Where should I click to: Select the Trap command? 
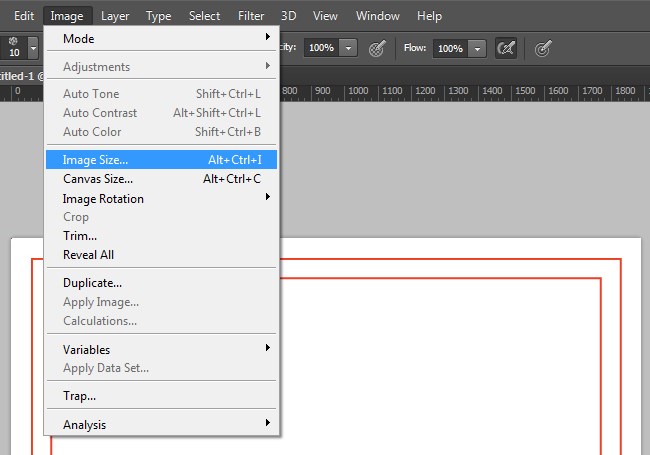(x=161, y=395)
